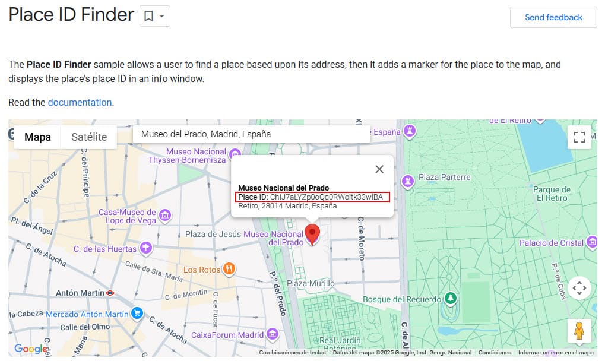Click the Plaza Parterre monument icon
Image resolution: width=605 pixels, height=364 pixels.
[x=408, y=181]
